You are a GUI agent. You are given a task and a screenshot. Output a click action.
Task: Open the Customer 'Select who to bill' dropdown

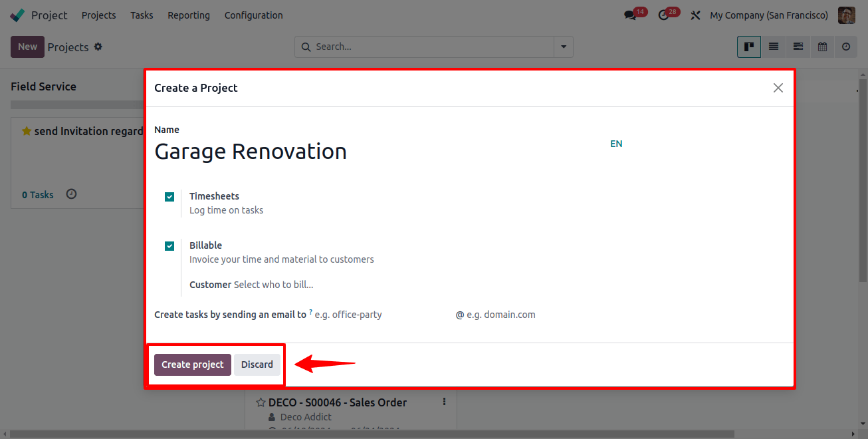[x=274, y=285]
